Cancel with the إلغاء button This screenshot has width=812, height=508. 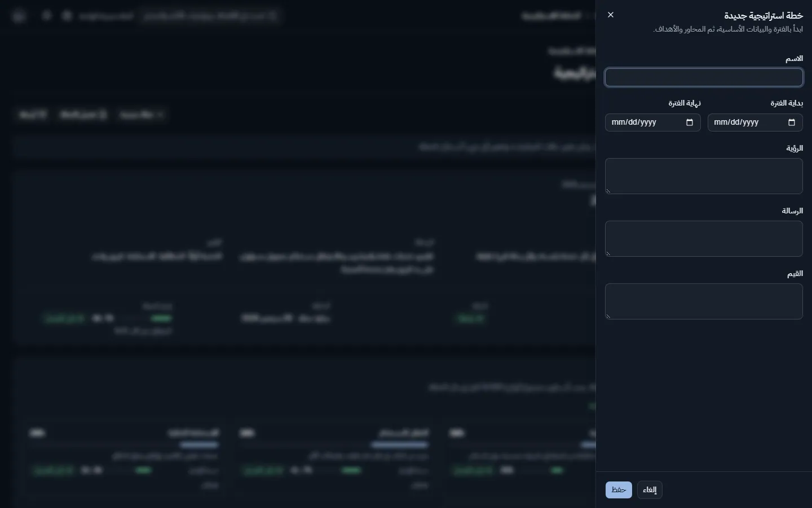click(x=650, y=490)
